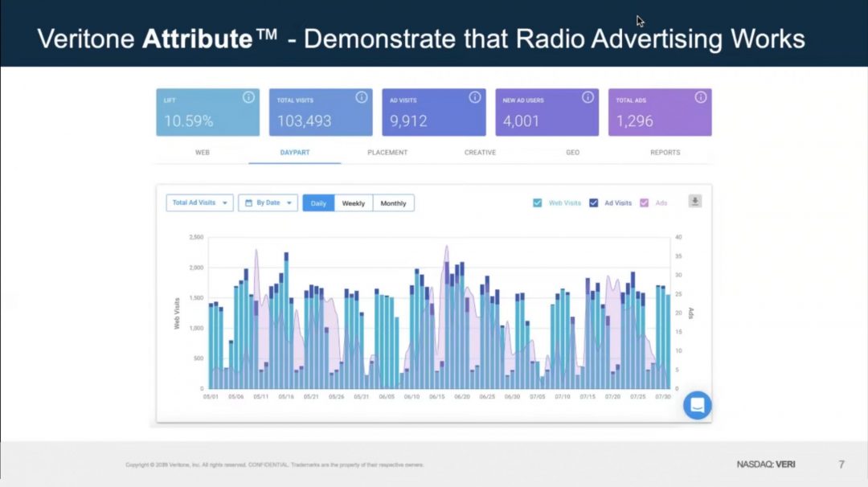Click the 07/30 date label on chart
Image resolution: width=868 pixels, height=487 pixels.
(662, 397)
